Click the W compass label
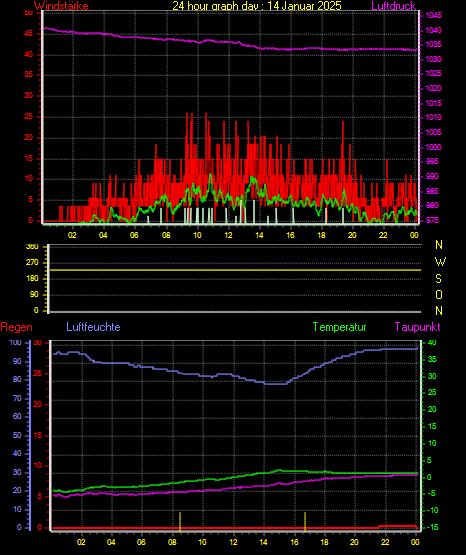Screen dimensions: 466x555 (440, 262)
